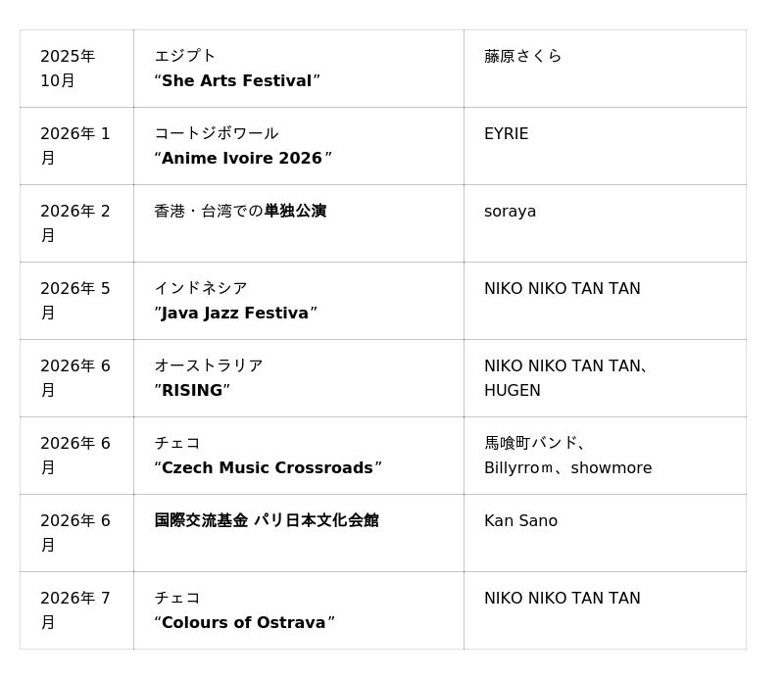Image resolution: width=784 pixels, height=679 pixels.
Task: Click the soraya artist name
Action: [x=510, y=212]
